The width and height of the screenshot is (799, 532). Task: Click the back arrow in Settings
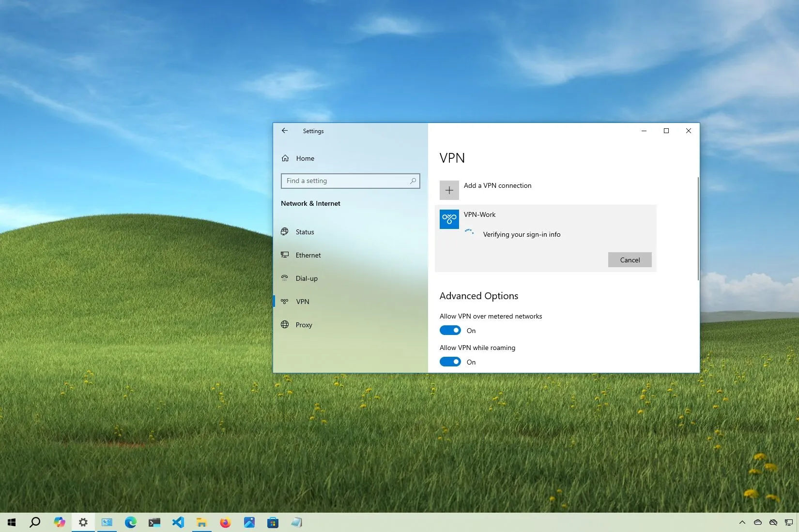point(285,130)
